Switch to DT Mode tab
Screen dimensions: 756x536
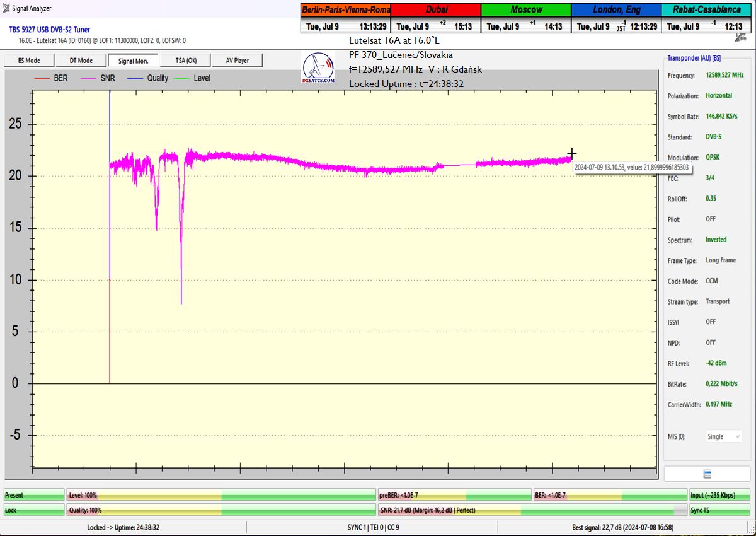coord(80,61)
